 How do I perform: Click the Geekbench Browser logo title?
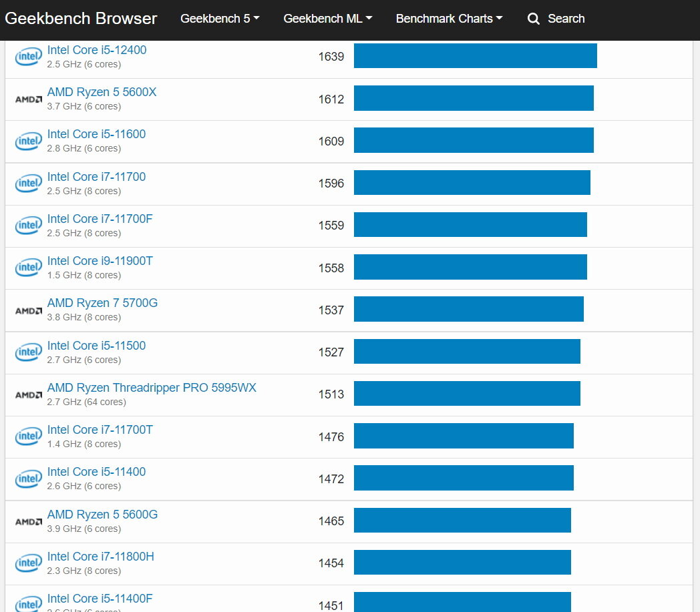tap(81, 19)
